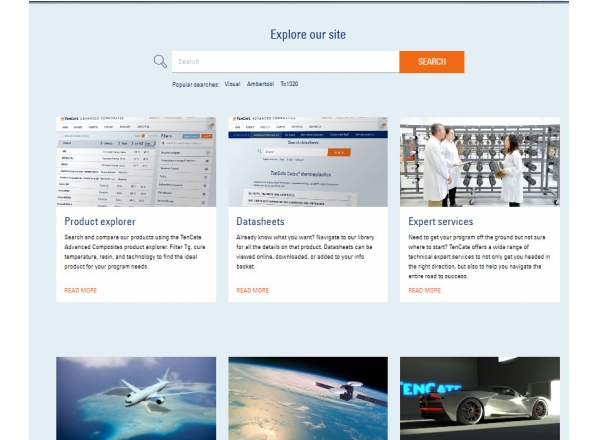Open the Product explorer screenshot thumbnail
This screenshot has height=440, width=598.
136,162
